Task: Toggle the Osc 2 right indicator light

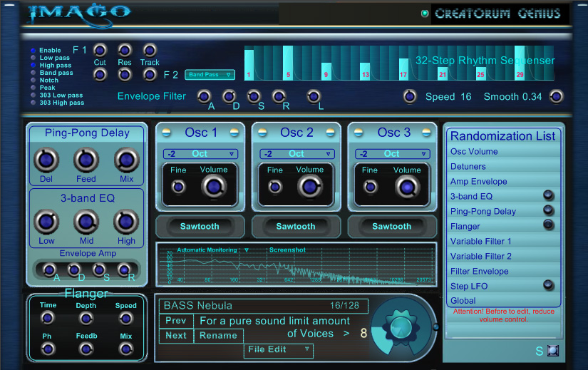Action: [331, 133]
